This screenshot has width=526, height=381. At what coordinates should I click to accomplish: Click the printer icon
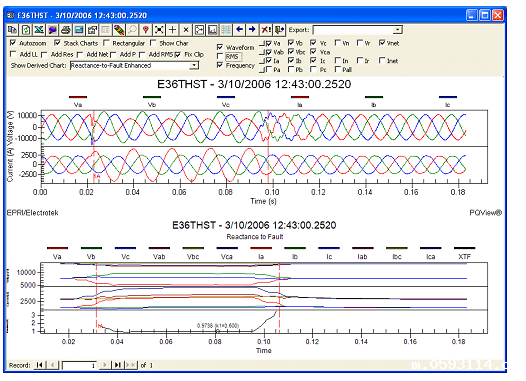(x=66, y=30)
